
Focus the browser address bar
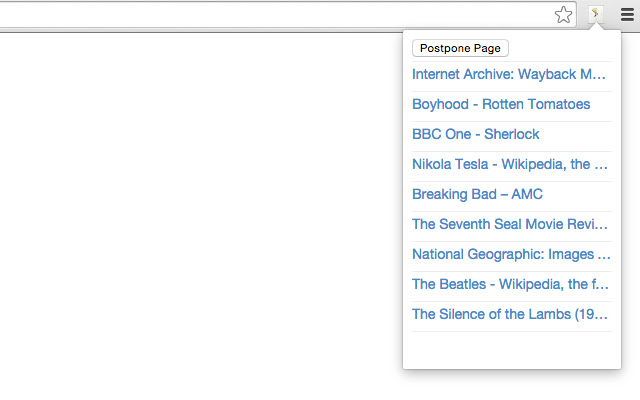click(270, 14)
